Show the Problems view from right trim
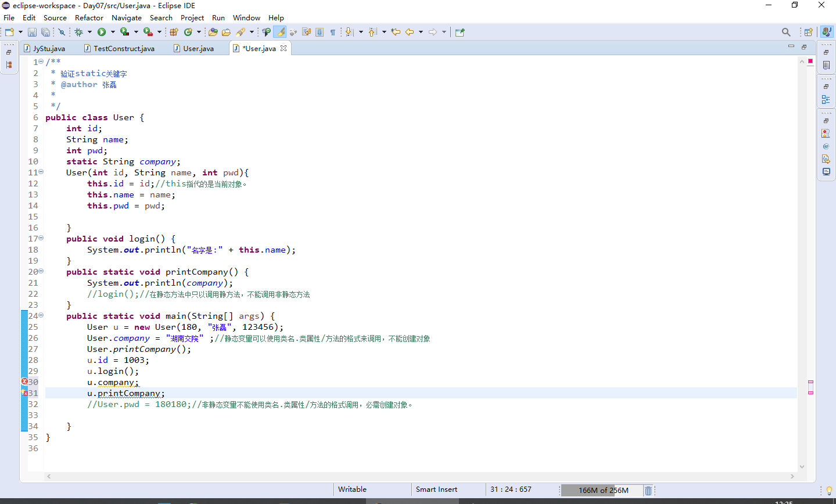This screenshot has height=504, width=836. point(826,134)
